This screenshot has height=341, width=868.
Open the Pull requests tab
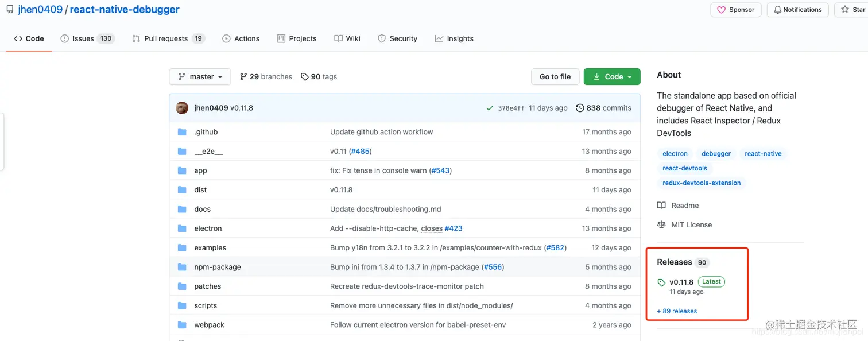coord(168,38)
